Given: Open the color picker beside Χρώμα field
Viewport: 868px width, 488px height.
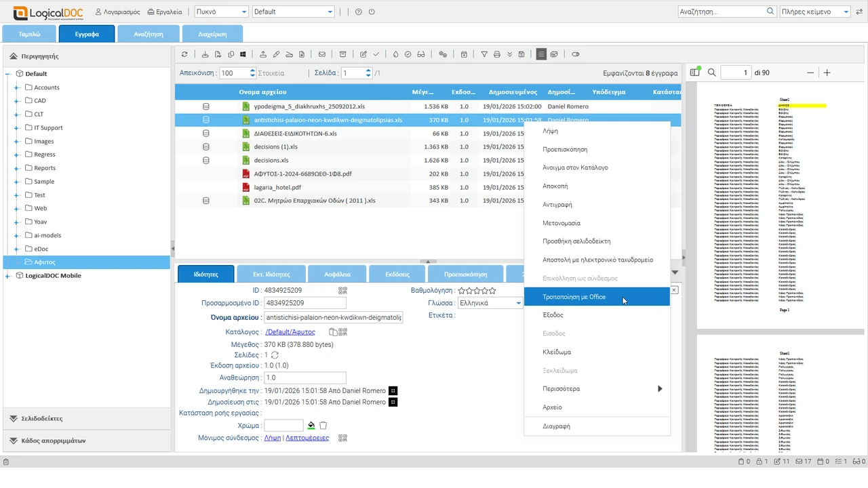Looking at the screenshot, I should click(x=311, y=426).
